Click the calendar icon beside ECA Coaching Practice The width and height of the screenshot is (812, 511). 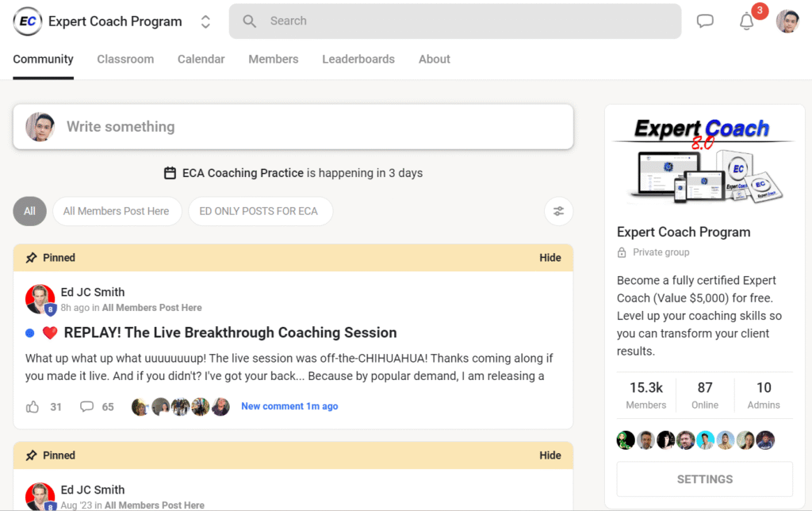coord(170,173)
